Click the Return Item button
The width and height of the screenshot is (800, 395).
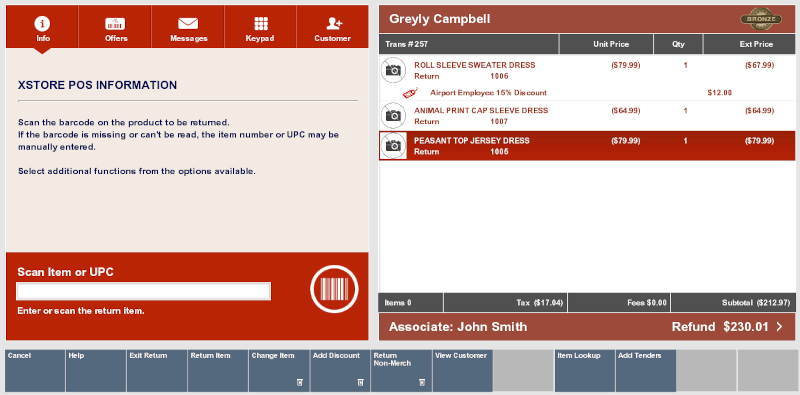[218, 371]
